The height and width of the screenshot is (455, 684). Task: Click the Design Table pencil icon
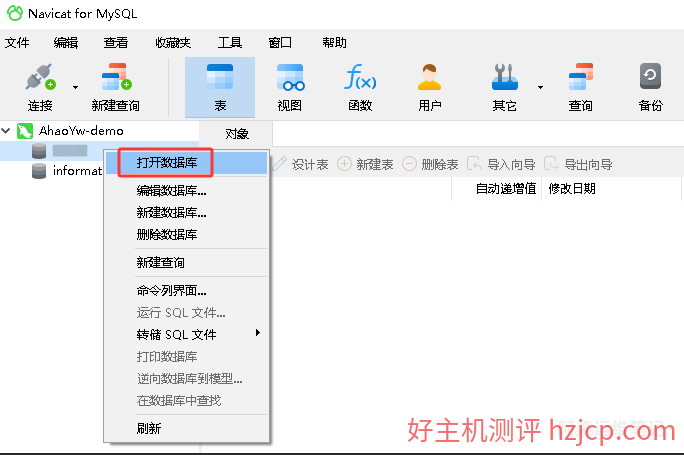pos(279,164)
